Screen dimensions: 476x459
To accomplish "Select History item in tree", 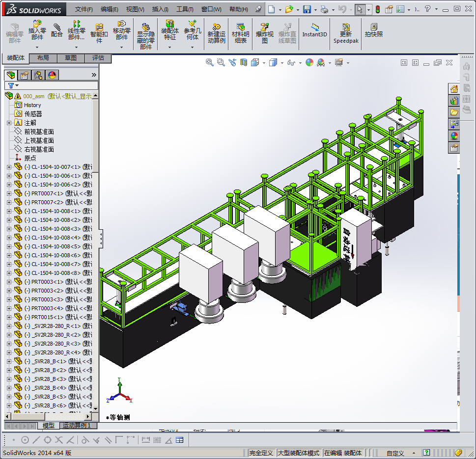I will coord(32,105).
